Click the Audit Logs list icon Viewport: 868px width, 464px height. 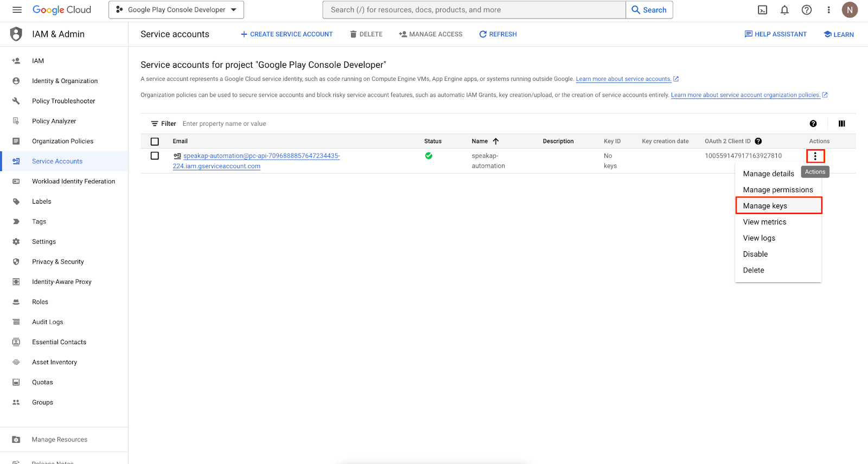16,322
